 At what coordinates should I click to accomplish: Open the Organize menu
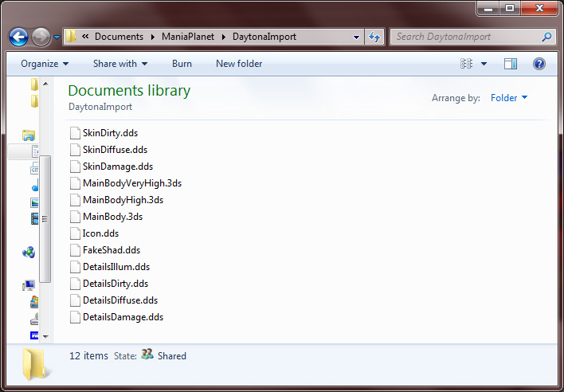(x=45, y=64)
